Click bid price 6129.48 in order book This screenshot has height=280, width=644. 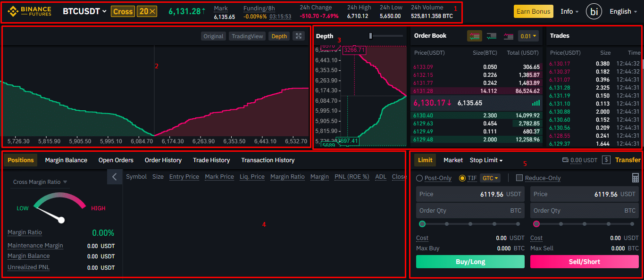[423, 139]
